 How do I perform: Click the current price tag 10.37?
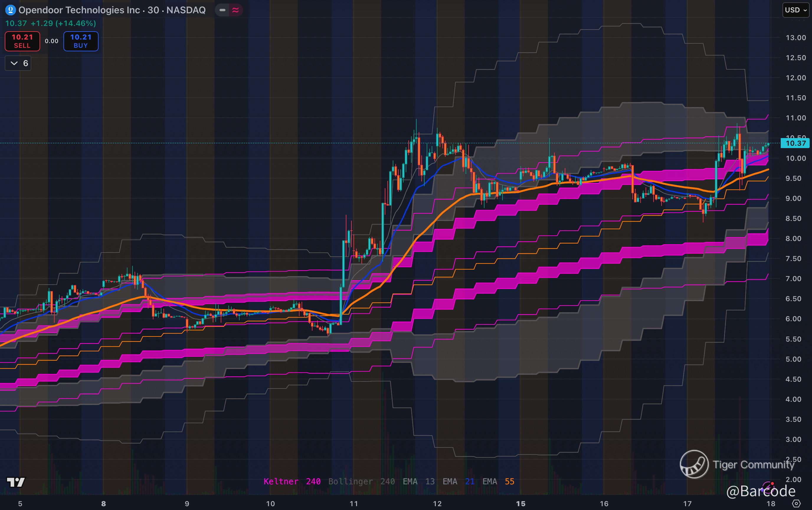coord(795,143)
